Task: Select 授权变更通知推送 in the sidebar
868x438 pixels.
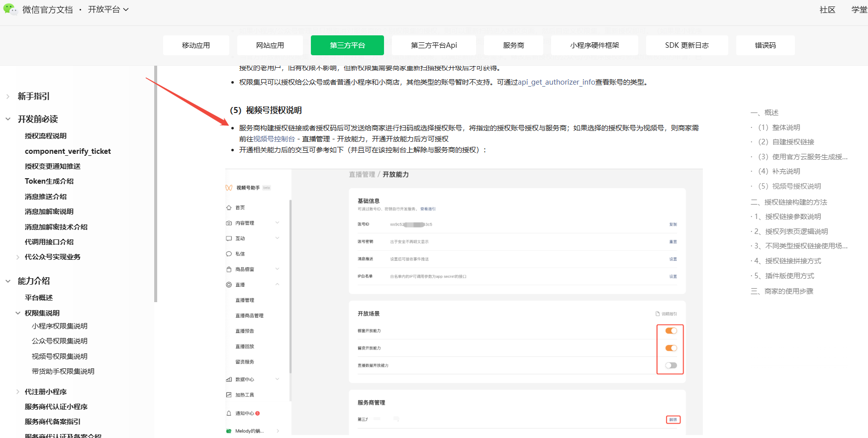Action: pos(53,166)
